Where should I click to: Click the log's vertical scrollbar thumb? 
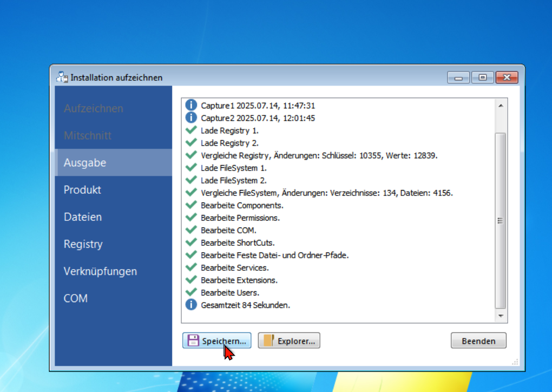coord(501,220)
